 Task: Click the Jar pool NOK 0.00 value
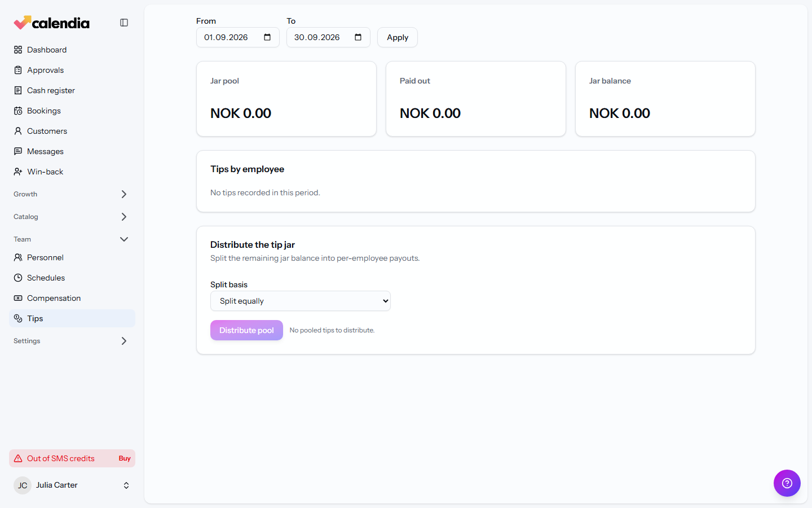point(241,113)
